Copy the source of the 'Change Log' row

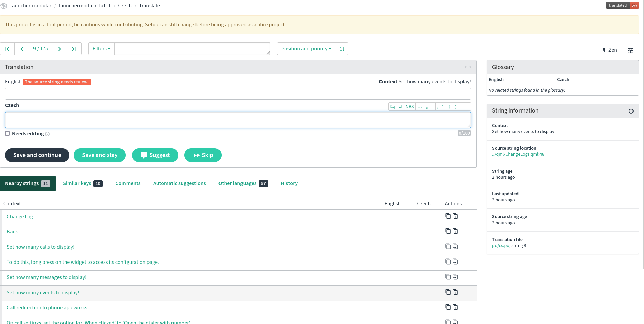(448, 216)
